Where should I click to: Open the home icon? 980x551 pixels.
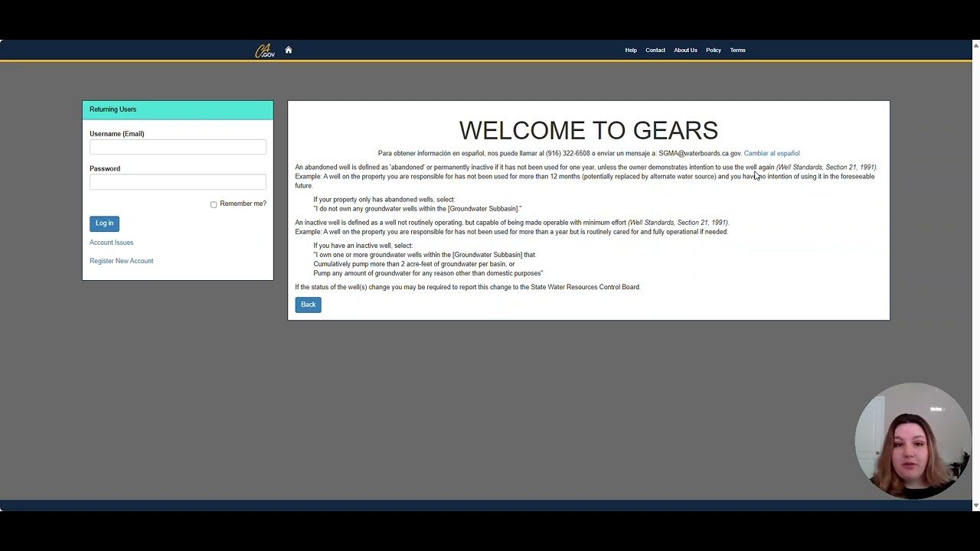click(x=289, y=50)
